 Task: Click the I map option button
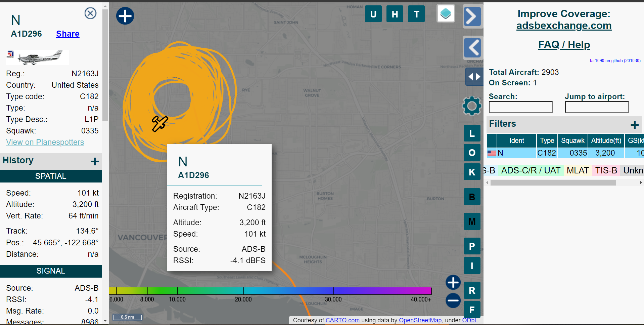click(x=472, y=266)
